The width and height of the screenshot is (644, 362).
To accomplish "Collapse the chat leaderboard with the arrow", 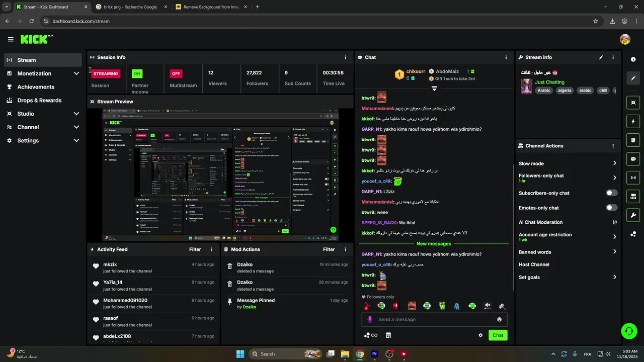I will (x=434, y=88).
